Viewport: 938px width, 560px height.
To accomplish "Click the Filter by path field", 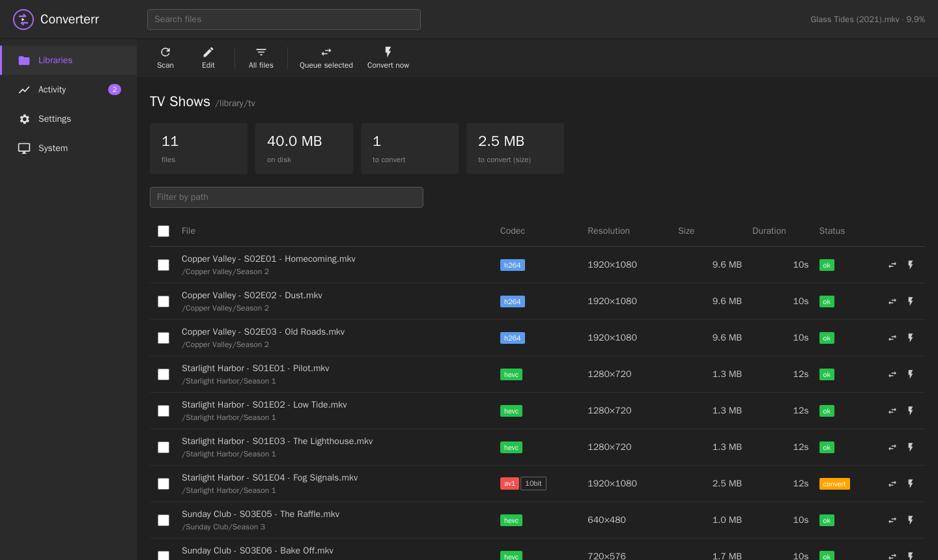I will (x=287, y=197).
